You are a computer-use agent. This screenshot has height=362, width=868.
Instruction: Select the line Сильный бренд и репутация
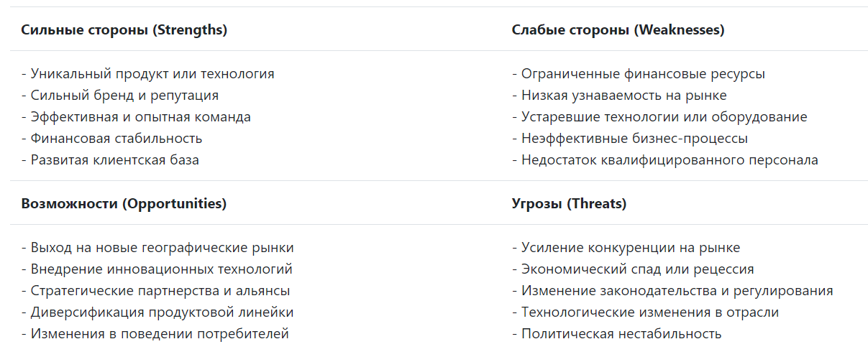point(120,96)
